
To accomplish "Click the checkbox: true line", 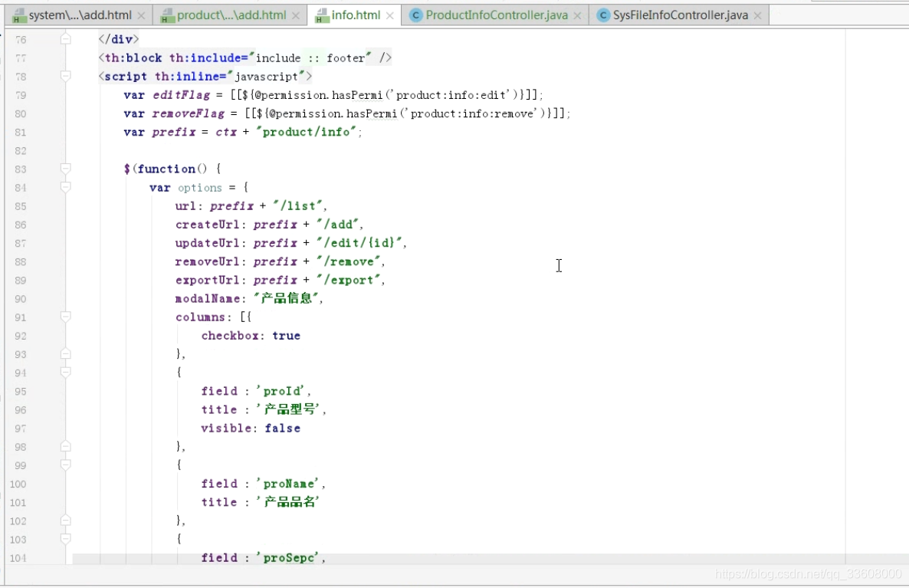I will point(251,336).
